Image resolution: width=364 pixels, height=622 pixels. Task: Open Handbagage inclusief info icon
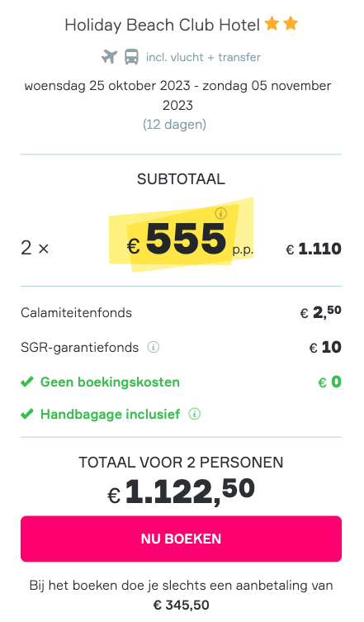click(194, 414)
